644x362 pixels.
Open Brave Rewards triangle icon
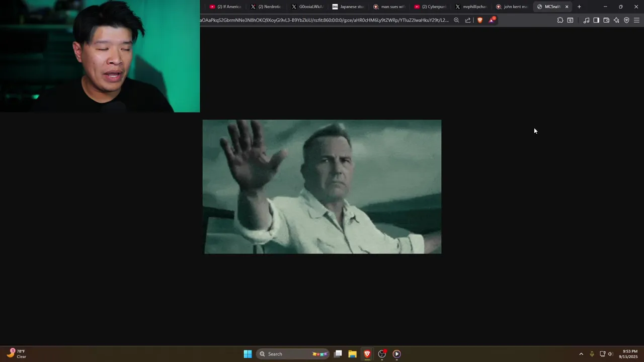[492, 20]
